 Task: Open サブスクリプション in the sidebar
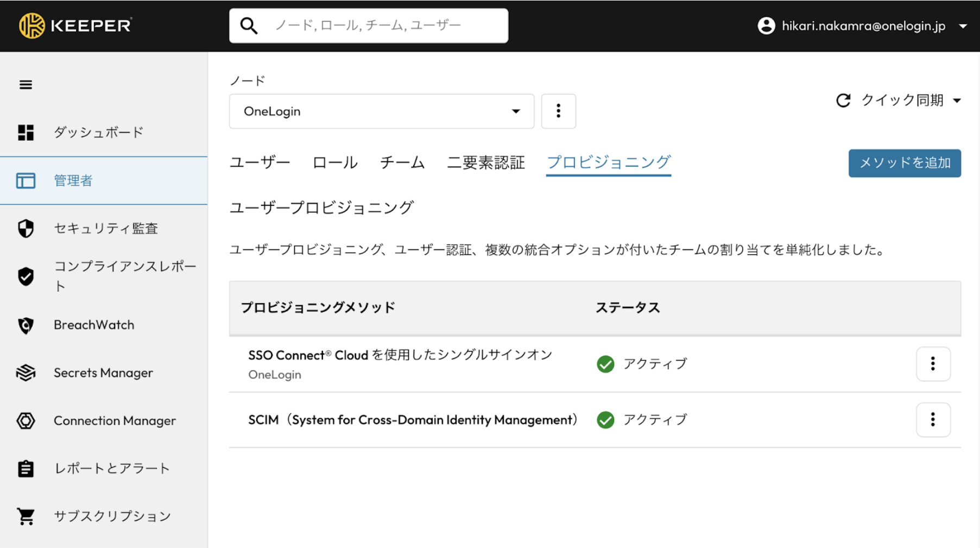(104, 516)
